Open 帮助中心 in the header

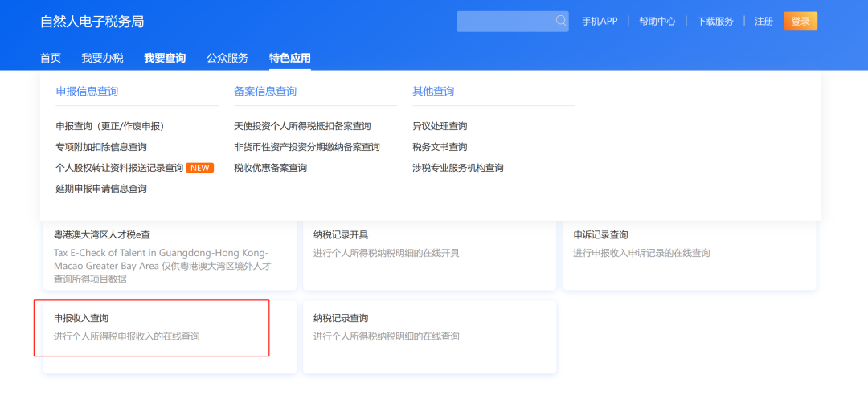click(657, 22)
